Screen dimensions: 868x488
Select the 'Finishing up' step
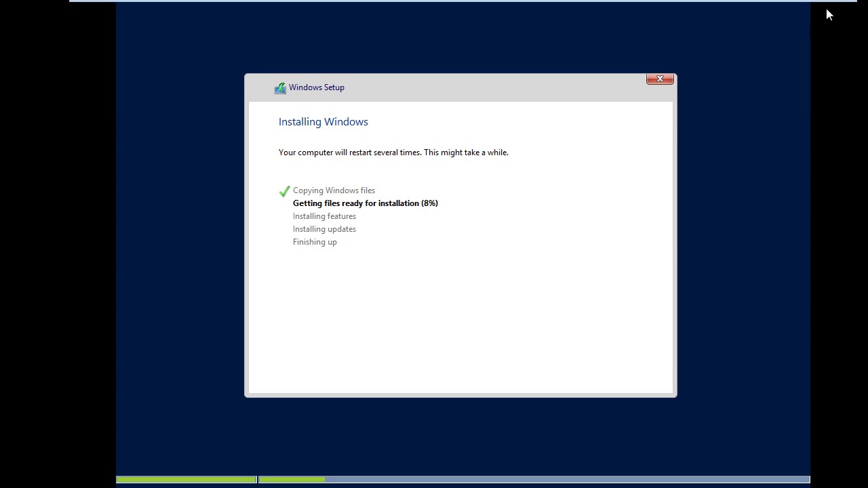pos(315,242)
